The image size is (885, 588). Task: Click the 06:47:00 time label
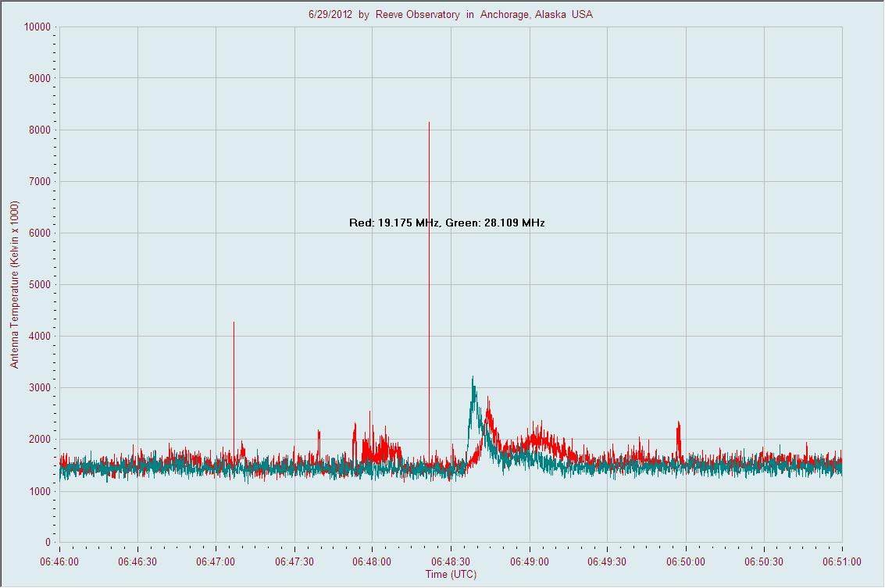216,561
